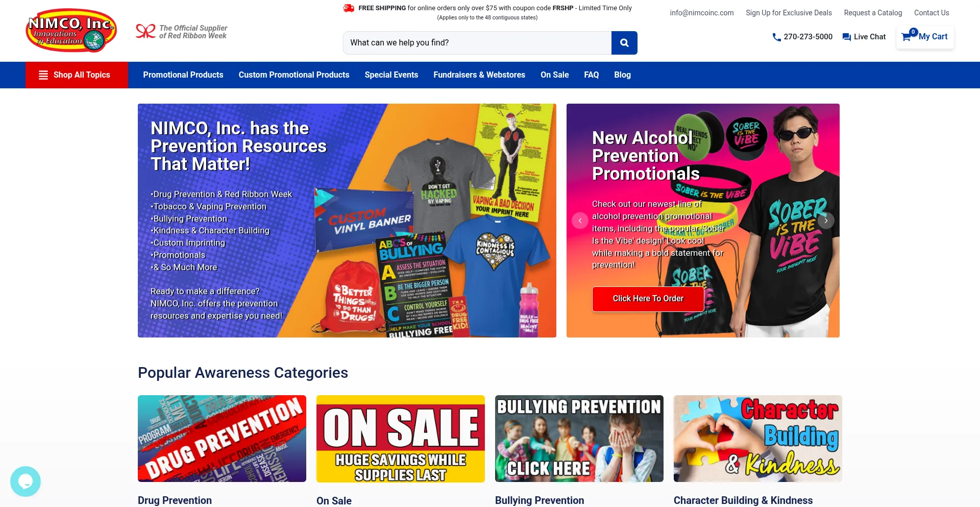Open Fundraisers & Webstores menu item
This screenshot has height=507, width=980.
coord(479,75)
